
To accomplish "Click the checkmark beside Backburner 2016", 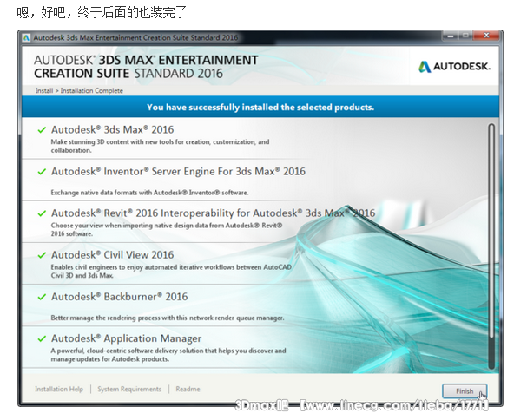I will click(42, 297).
